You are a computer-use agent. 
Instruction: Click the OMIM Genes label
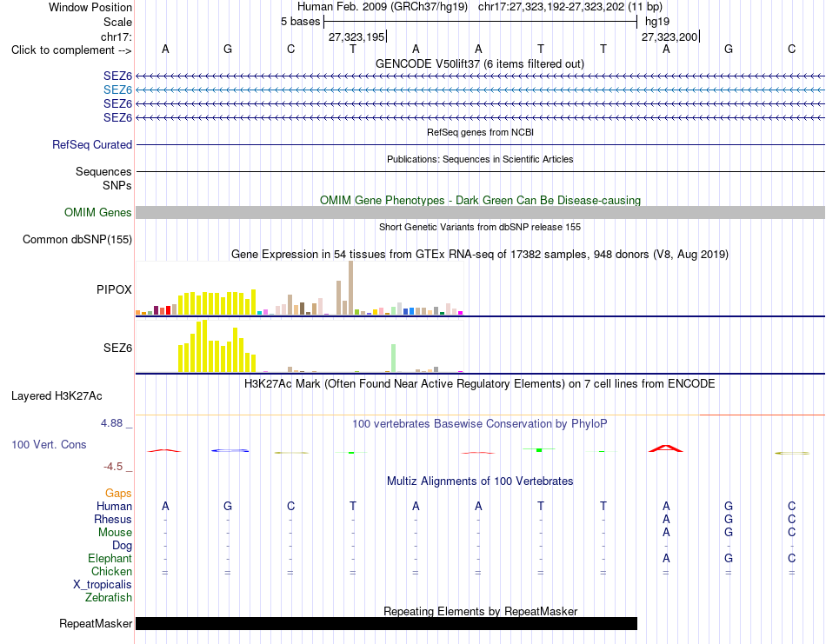coord(97,212)
